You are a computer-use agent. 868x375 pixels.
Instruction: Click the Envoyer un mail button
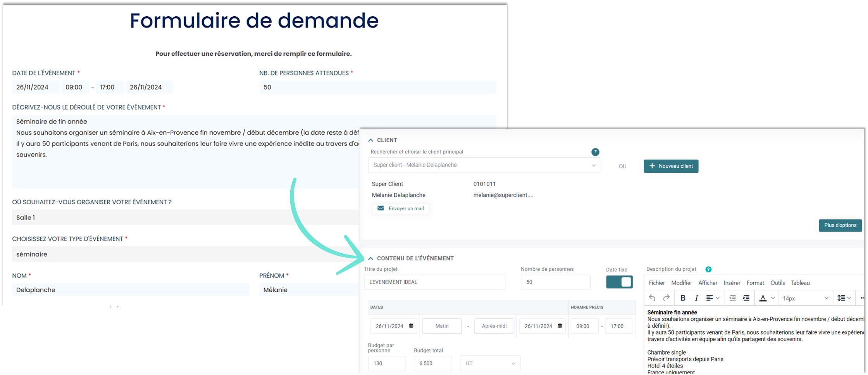[x=401, y=208]
